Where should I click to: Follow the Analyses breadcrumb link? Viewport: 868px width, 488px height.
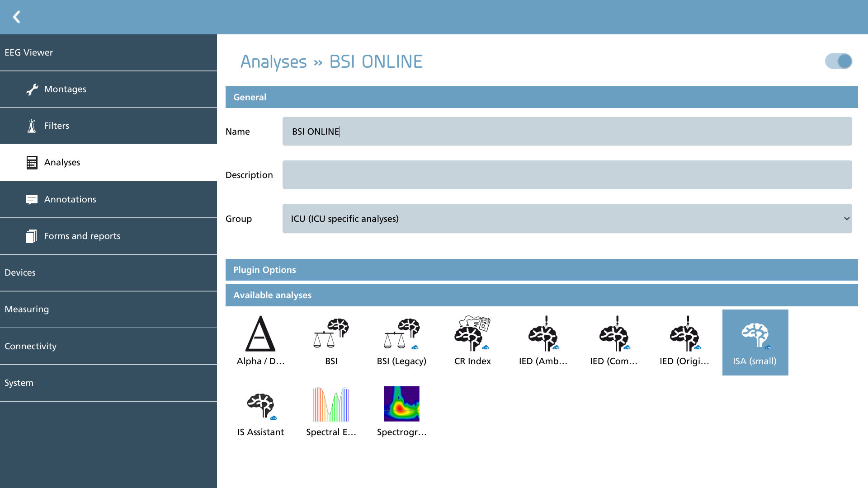(x=274, y=61)
